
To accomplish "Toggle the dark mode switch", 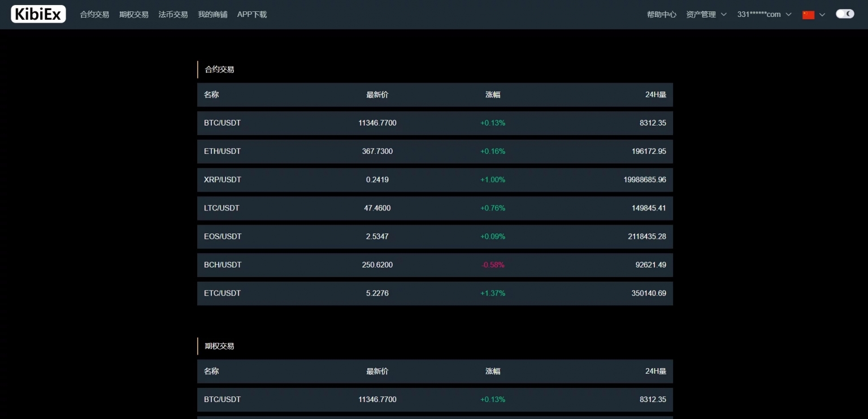I will point(845,14).
